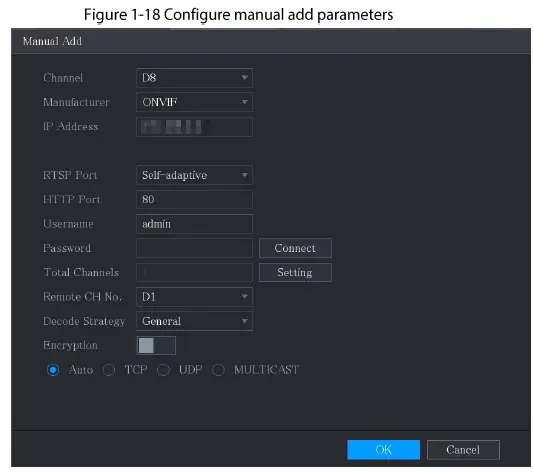Viewport: 534px width, 472px height.
Task: Dismiss dialog with Cancel button
Action: [x=463, y=450]
